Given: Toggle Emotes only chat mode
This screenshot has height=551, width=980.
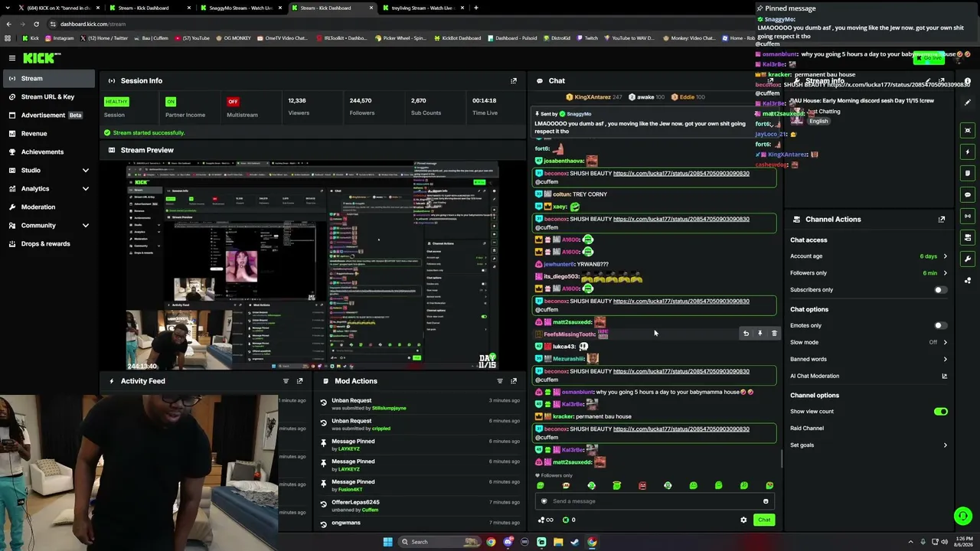Looking at the screenshot, I should [x=941, y=326].
